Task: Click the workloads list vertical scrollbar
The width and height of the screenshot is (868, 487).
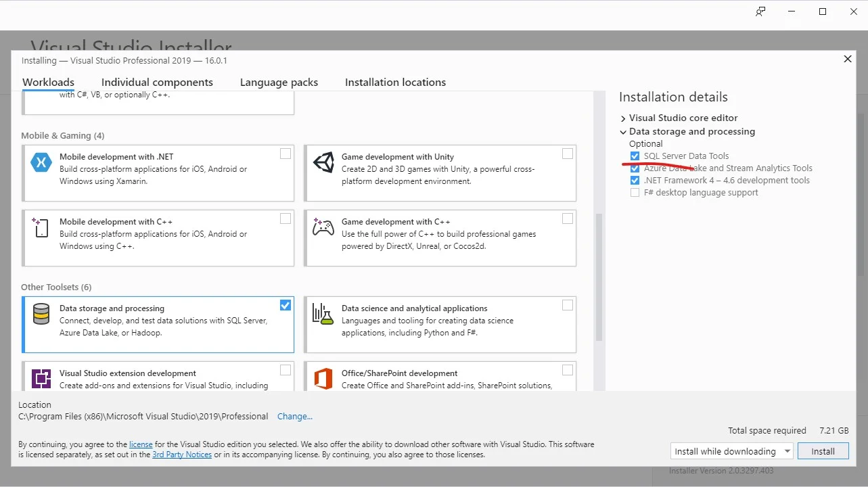Action: tap(599, 277)
